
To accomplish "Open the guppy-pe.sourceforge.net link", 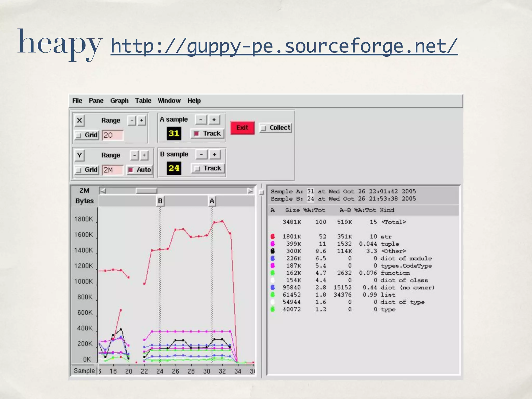I will [284, 46].
